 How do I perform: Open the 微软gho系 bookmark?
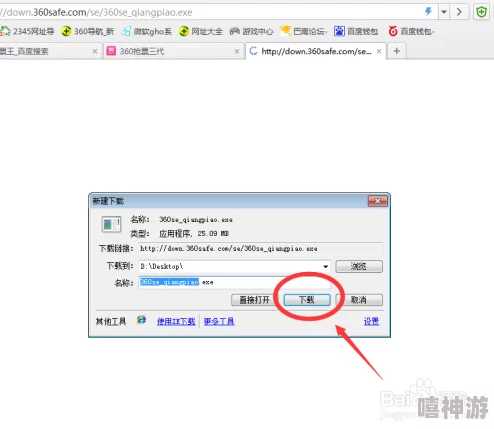[147, 32]
